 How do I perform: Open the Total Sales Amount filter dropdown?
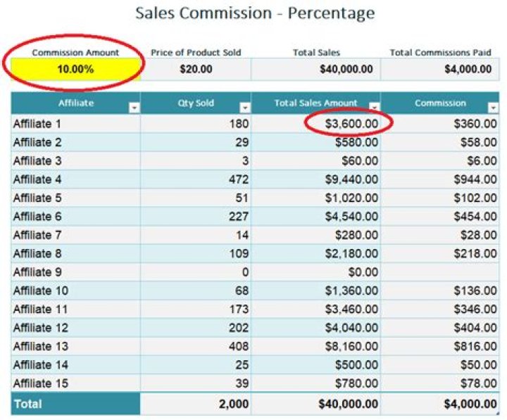click(374, 108)
